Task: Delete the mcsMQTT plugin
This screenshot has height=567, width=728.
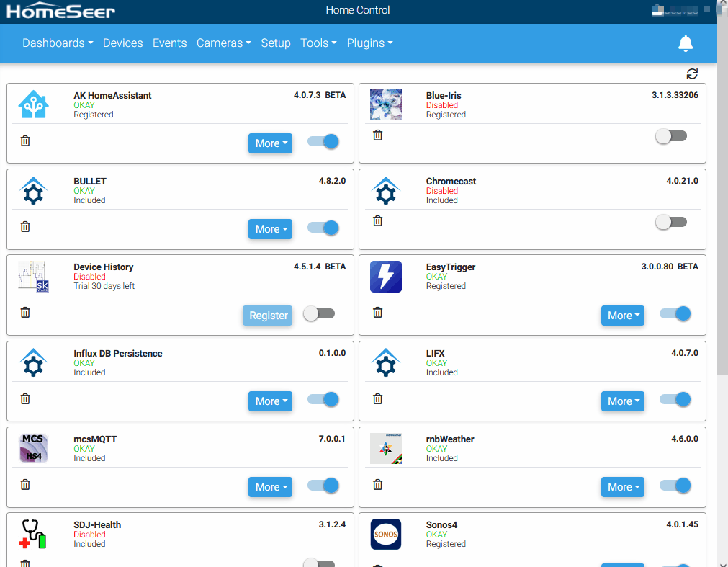Action: 25,485
